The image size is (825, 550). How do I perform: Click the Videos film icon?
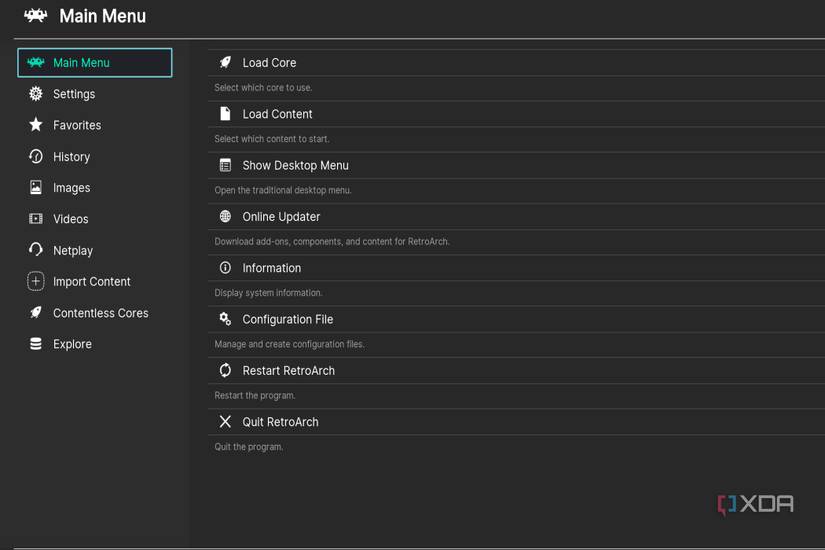tap(35, 218)
